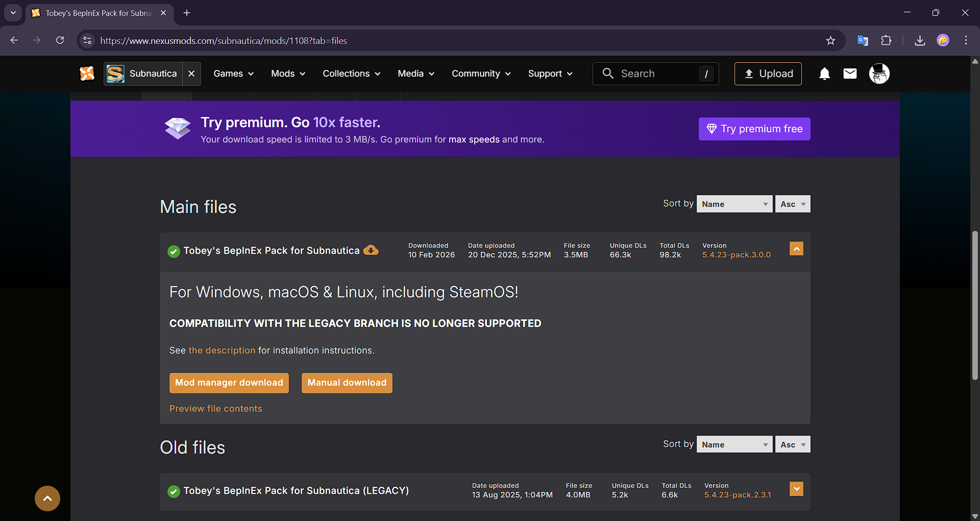980x521 pixels.
Task: Open the Mods menu
Action: pos(288,74)
